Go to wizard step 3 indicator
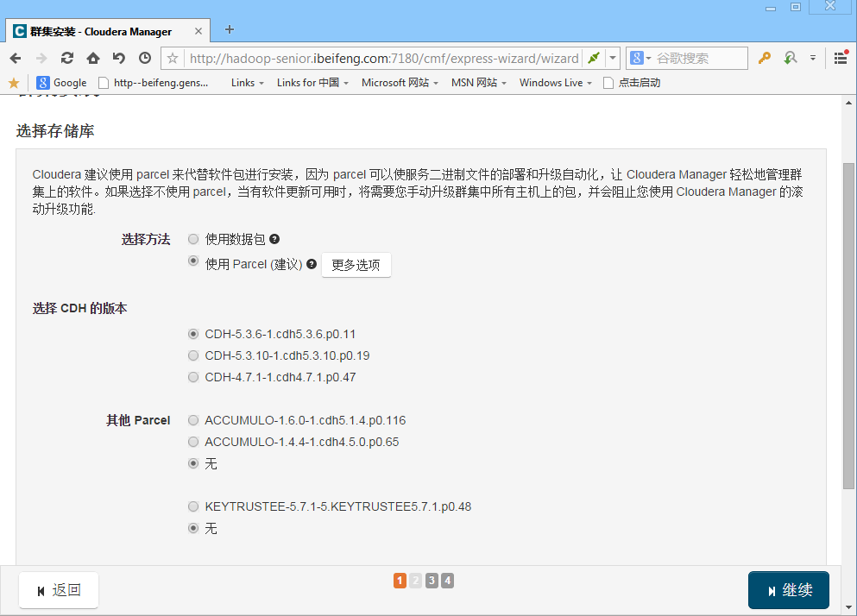The width and height of the screenshot is (857, 616). click(x=432, y=581)
